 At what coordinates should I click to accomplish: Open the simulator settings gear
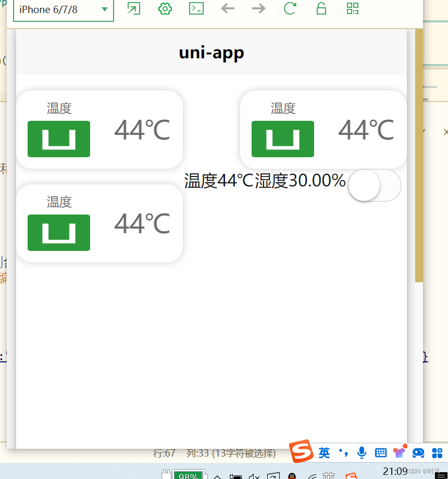tap(165, 9)
